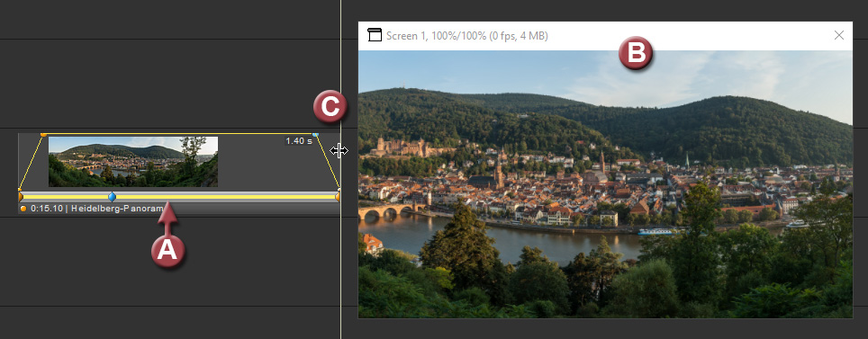Click the Screen 1 preview title text
868x339 pixels.
pos(467,36)
